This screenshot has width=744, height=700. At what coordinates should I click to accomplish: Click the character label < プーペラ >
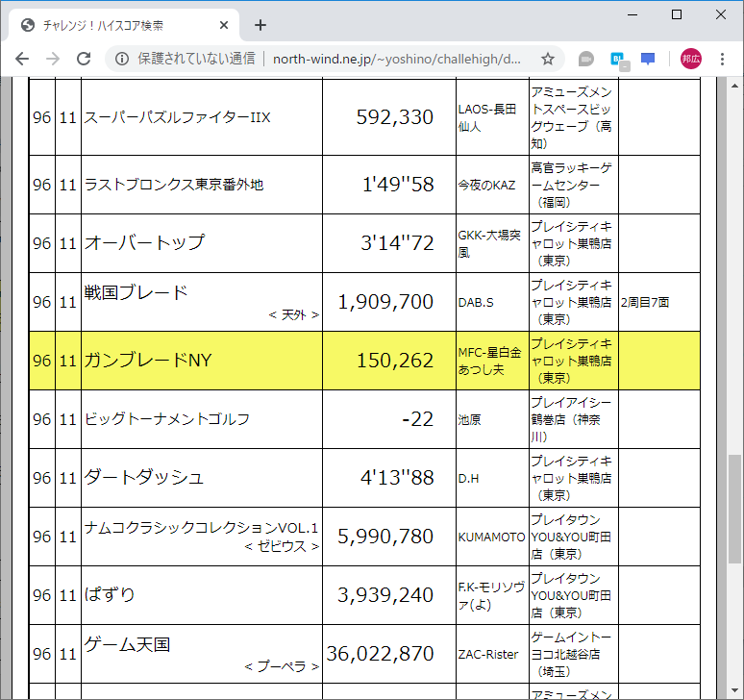pos(282,666)
